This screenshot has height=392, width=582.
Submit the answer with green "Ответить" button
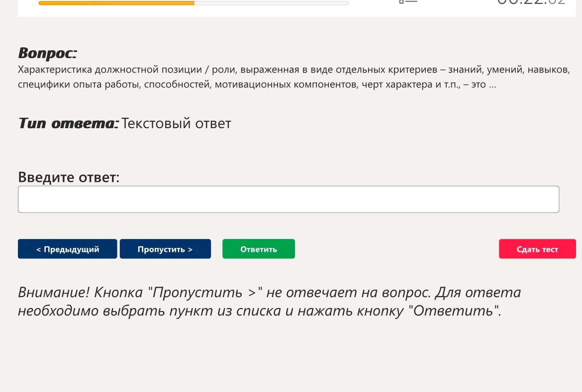[x=259, y=249]
